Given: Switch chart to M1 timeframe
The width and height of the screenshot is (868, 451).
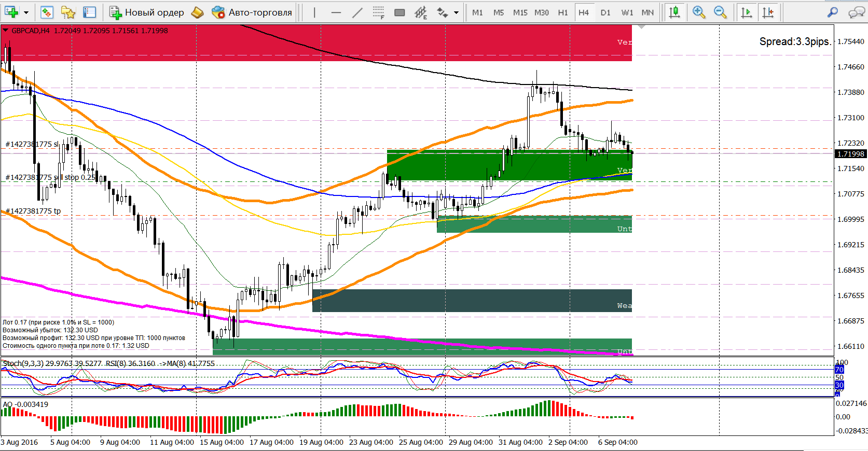Looking at the screenshot, I should tap(477, 12).
